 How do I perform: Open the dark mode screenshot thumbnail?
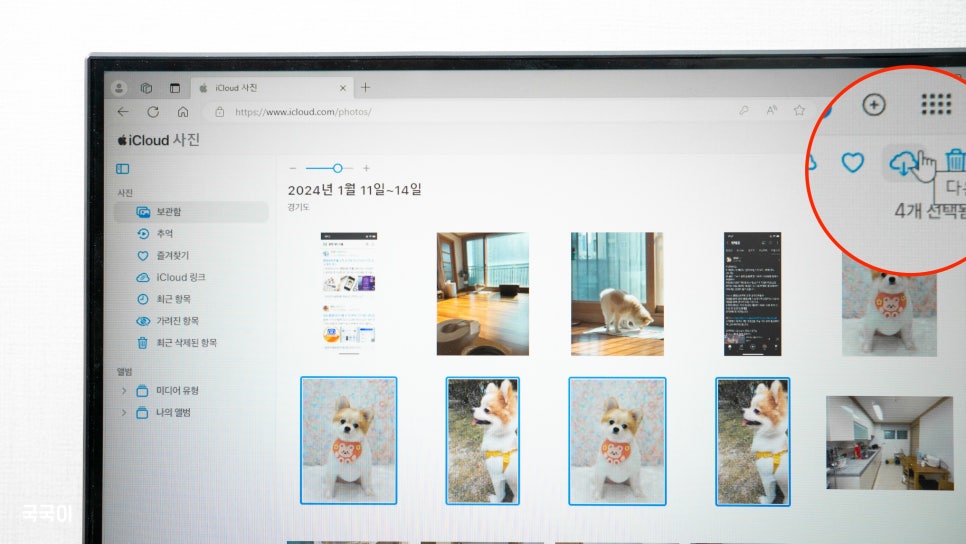pyautogui.click(x=752, y=294)
